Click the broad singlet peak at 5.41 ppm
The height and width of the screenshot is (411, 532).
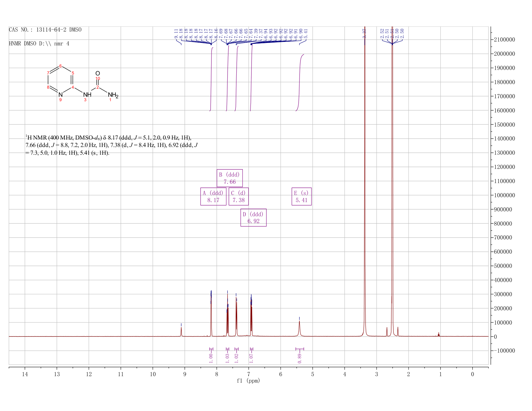click(x=299, y=328)
